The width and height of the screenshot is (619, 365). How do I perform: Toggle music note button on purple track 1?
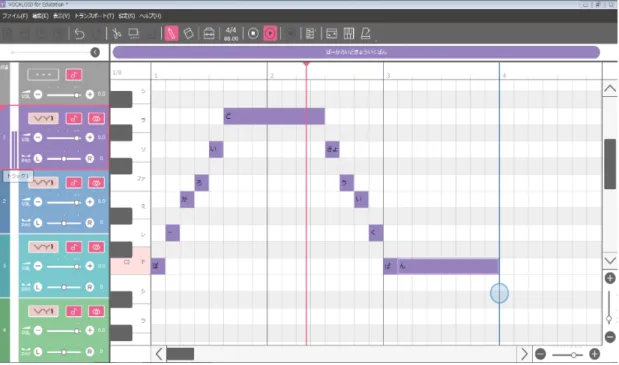pyautogui.click(x=74, y=118)
